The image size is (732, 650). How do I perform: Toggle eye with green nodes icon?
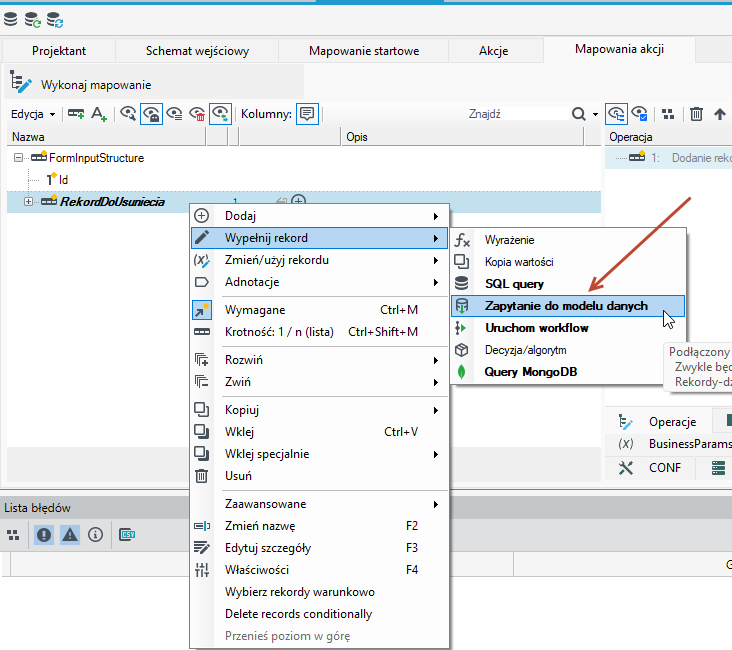coord(220,113)
